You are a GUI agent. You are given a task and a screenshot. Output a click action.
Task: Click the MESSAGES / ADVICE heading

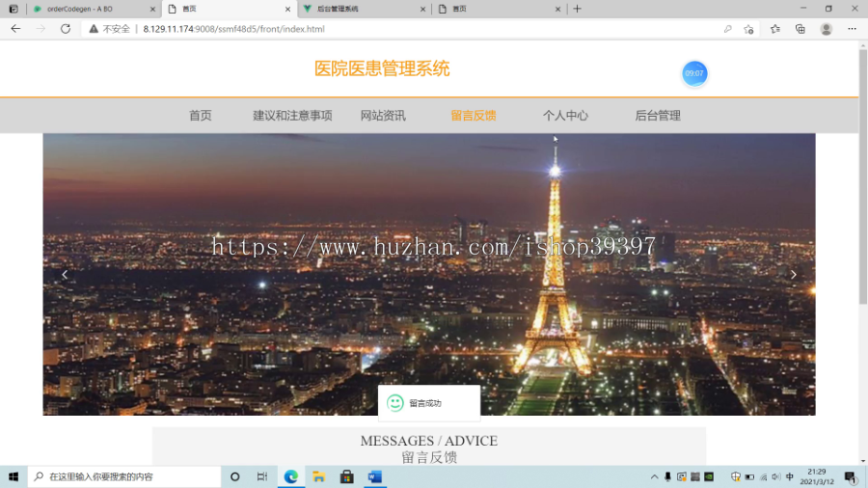(429, 441)
